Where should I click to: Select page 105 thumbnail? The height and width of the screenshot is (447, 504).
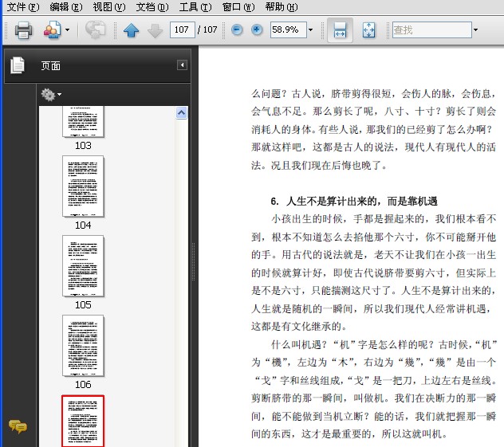pos(83,266)
